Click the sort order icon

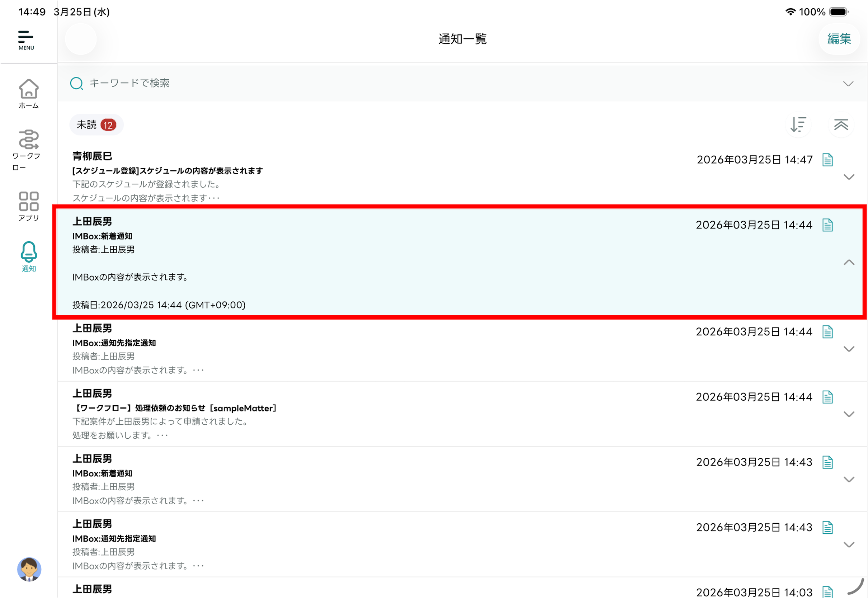pyautogui.click(x=798, y=124)
